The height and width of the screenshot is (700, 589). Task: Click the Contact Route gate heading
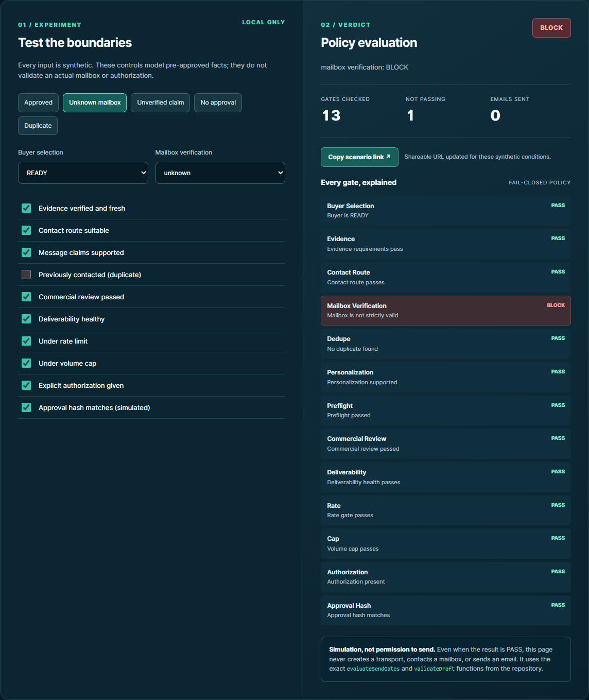click(349, 272)
